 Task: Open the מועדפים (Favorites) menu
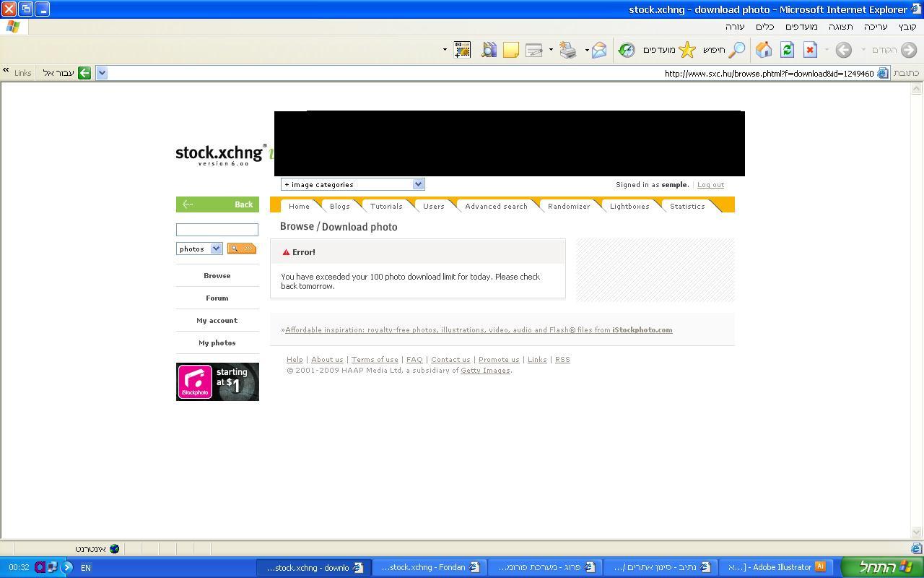(801, 27)
